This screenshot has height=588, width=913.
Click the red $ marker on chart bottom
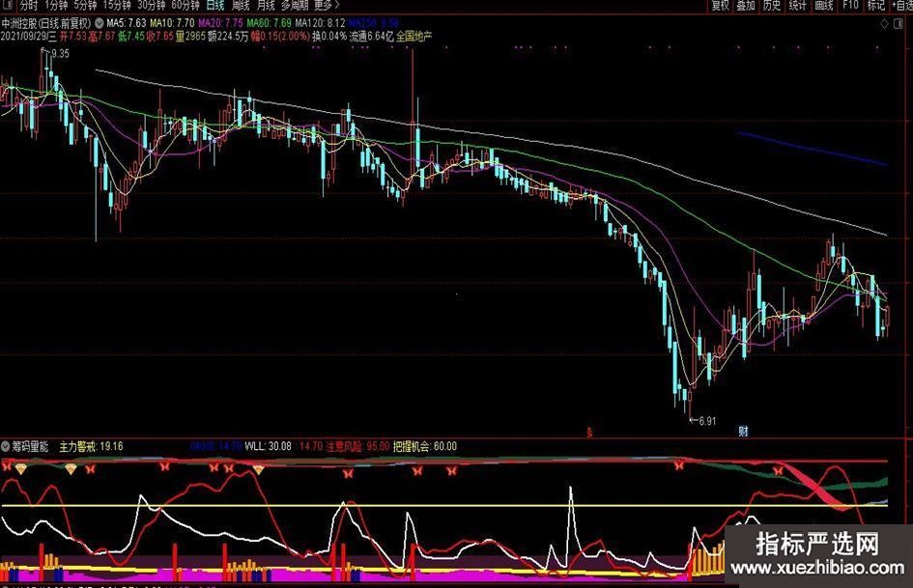click(590, 433)
